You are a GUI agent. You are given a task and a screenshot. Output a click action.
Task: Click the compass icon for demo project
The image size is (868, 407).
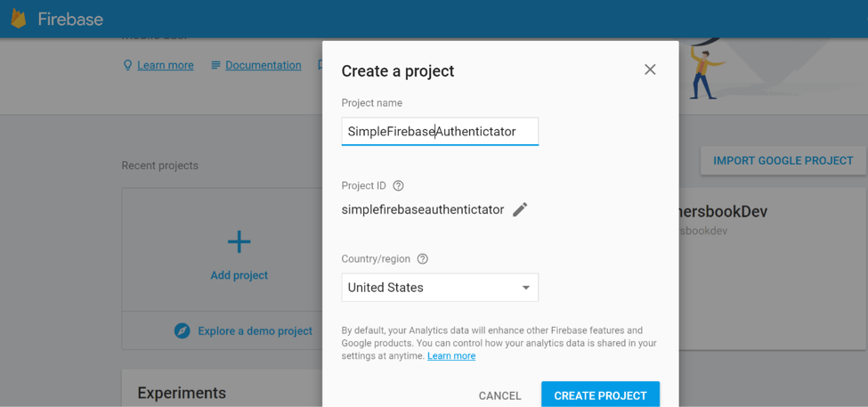[x=183, y=330]
